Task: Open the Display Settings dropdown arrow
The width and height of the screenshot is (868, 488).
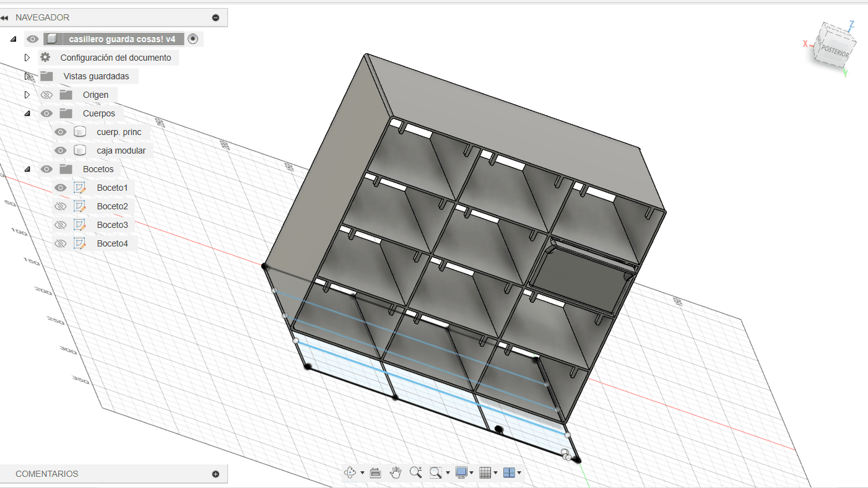Action: [x=472, y=473]
